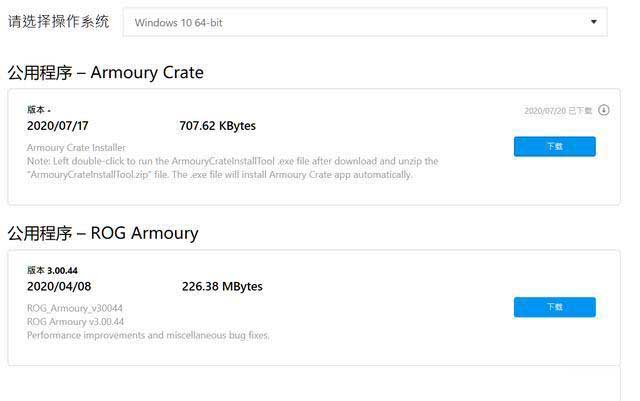Click the circular download-status arrow icon
Image resolution: width=640 pixels, height=401 pixels.
[604, 110]
